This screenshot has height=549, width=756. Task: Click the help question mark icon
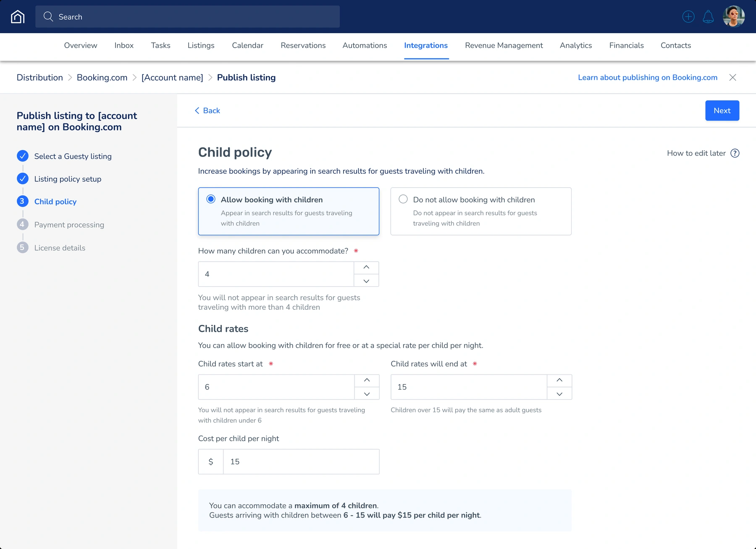point(735,153)
